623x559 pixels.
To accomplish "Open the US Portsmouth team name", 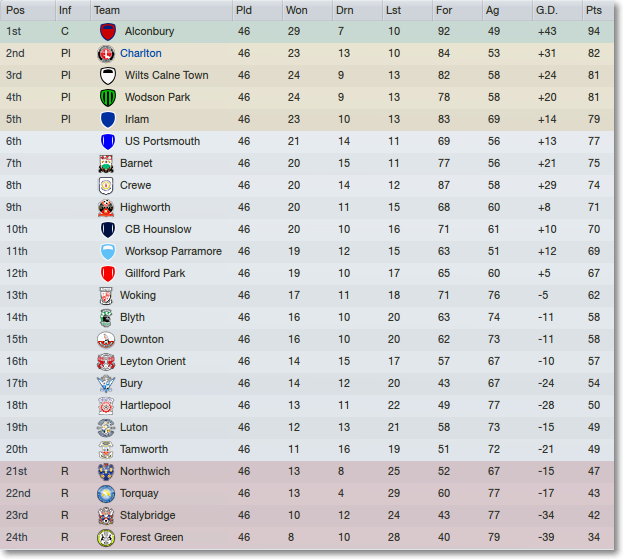I will click(x=162, y=141).
